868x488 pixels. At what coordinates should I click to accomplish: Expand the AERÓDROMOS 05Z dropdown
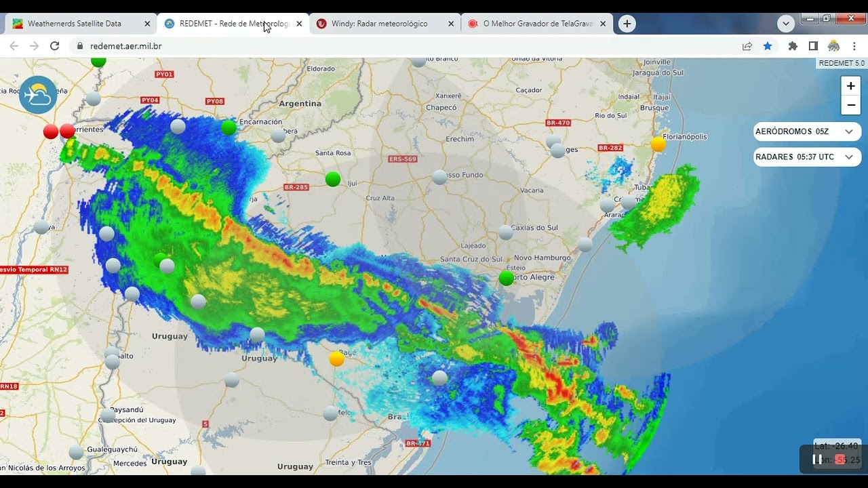[807, 131]
